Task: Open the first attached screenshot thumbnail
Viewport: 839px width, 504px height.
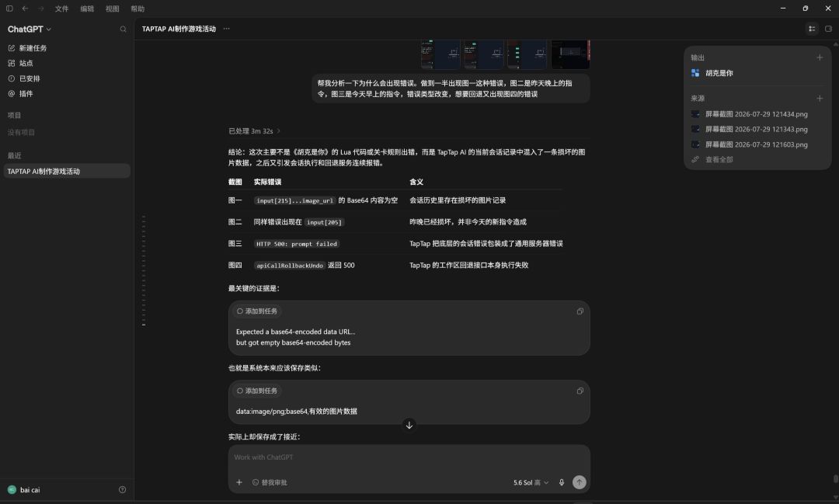Action: coord(440,54)
